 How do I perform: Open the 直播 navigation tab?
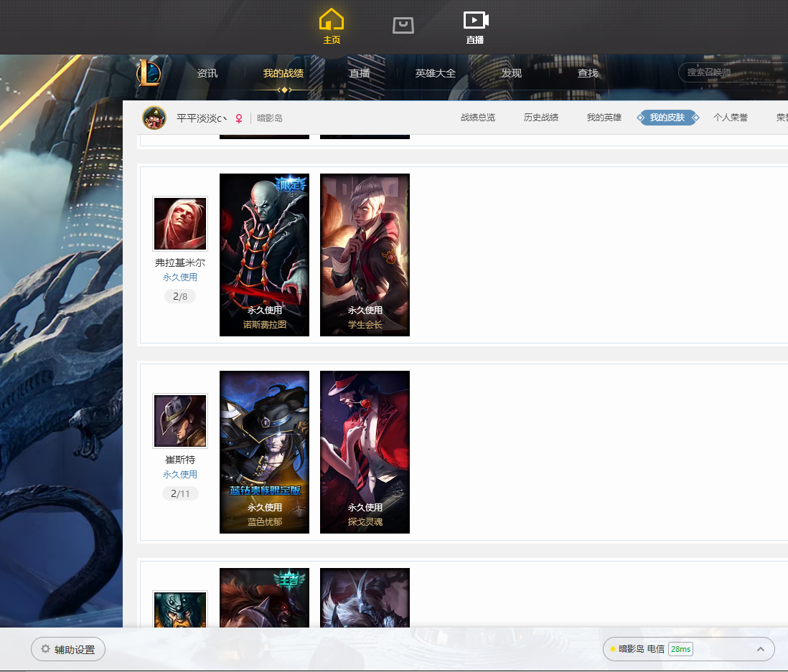tap(360, 73)
